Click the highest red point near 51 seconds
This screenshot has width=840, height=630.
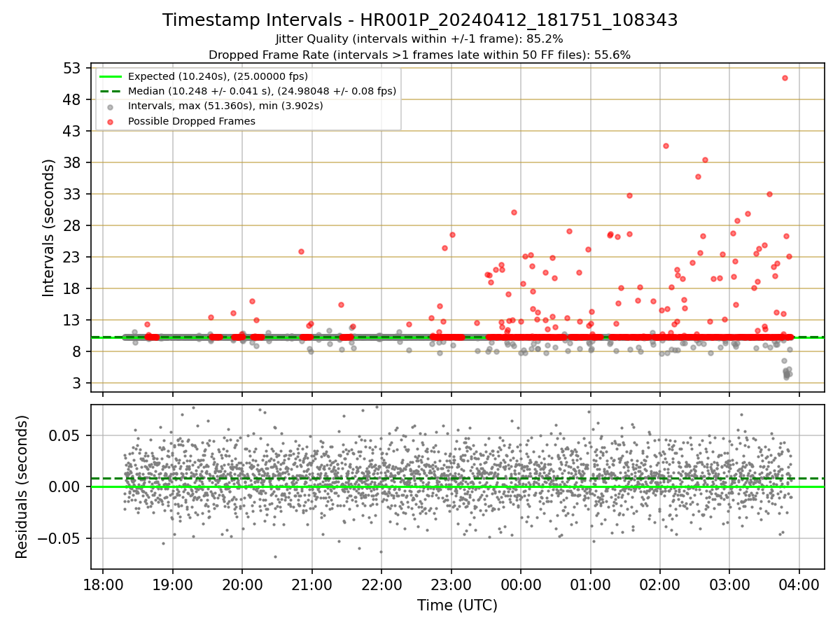tap(785, 78)
